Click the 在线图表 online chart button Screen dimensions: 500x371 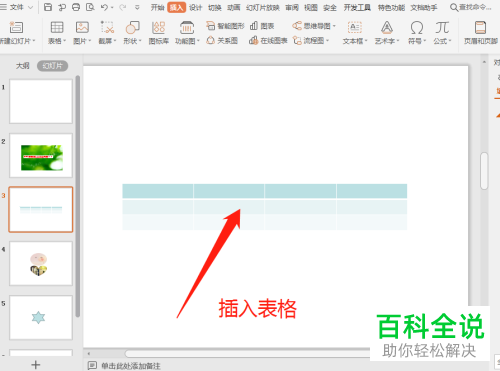click(268, 41)
